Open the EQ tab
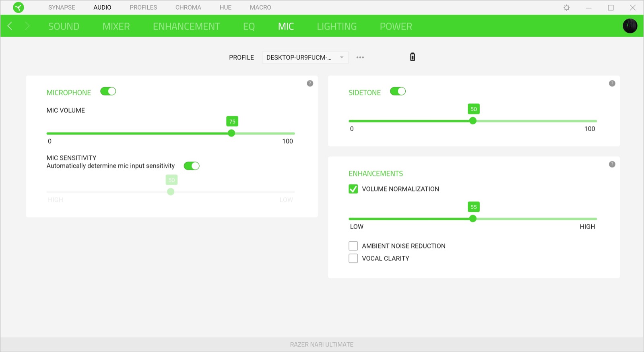Screen dimensions: 644x352 pyautogui.click(x=249, y=26)
